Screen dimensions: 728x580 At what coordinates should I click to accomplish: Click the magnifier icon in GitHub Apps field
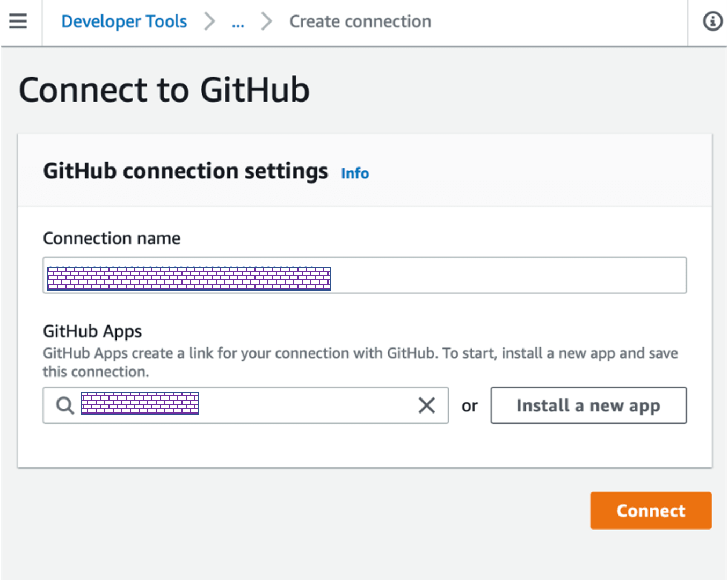pyautogui.click(x=65, y=405)
